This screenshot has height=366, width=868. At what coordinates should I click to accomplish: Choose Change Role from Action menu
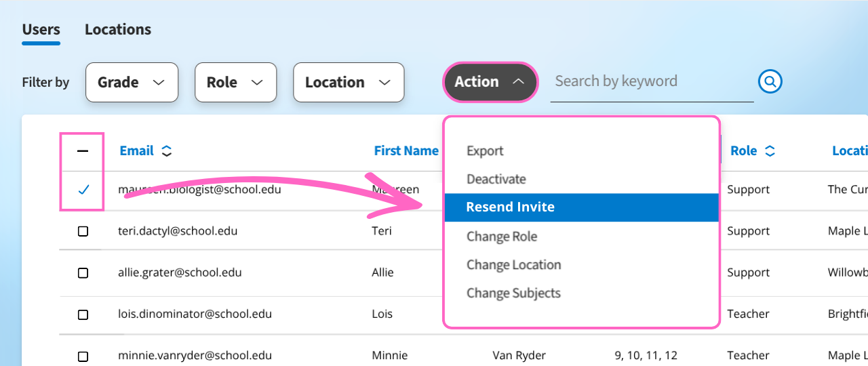[x=502, y=237]
